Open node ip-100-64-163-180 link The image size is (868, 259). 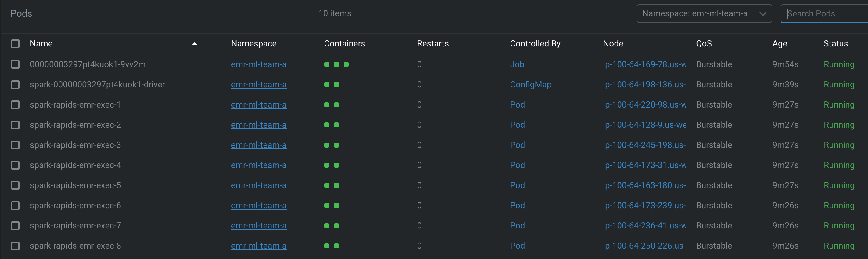click(x=644, y=185)
